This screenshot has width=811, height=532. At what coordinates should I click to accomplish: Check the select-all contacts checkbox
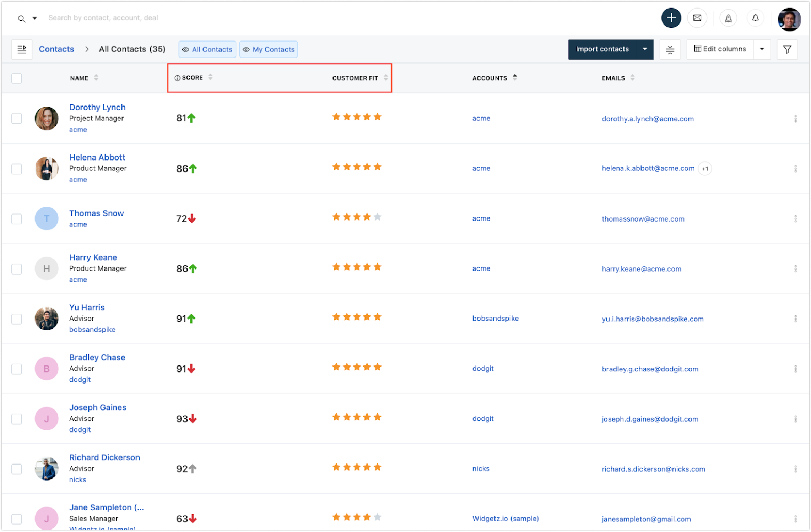(17, 78)
